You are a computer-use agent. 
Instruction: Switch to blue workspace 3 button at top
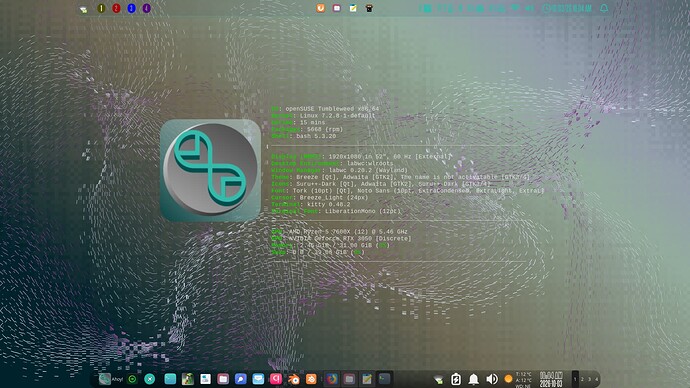point(131,8)
